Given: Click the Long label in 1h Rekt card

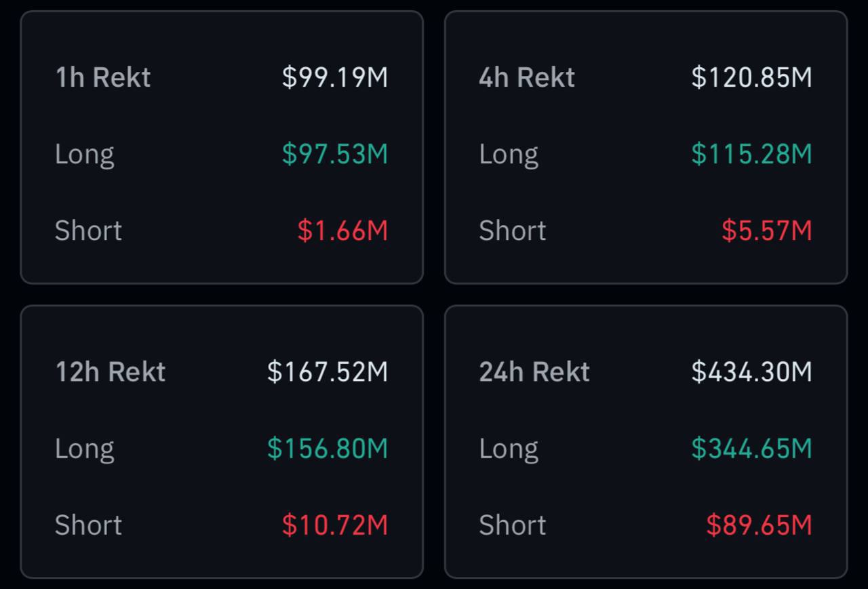Looking at the screenshot, I should pos(84,155).
